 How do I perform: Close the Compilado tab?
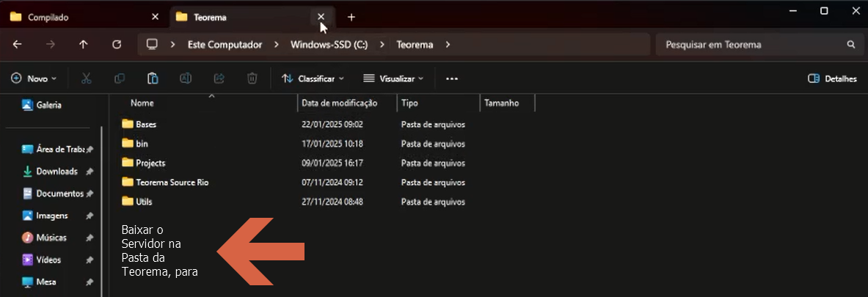[x=155, y=17]
